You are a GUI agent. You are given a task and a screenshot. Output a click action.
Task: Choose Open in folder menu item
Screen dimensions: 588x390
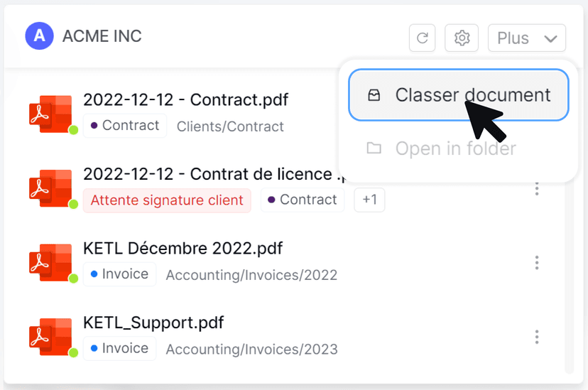pos(454,148)
